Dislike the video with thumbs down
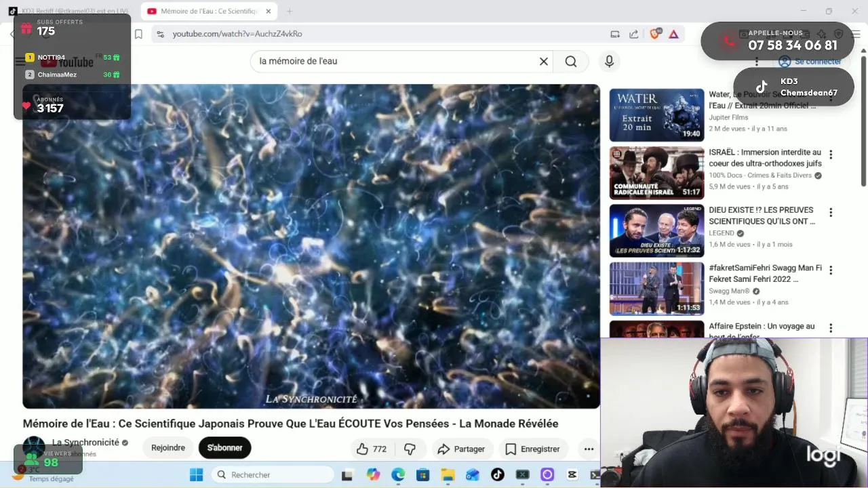The height and width of the screenshot is (488, 868). tap(410, 449)
